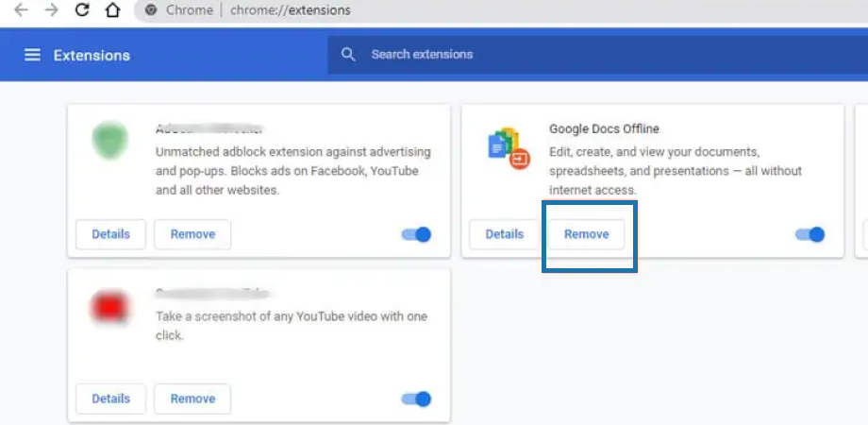Disable the YouTube screenshot extension toggle
Viewport: 868px width, 425px height.
tap(416, 399)
